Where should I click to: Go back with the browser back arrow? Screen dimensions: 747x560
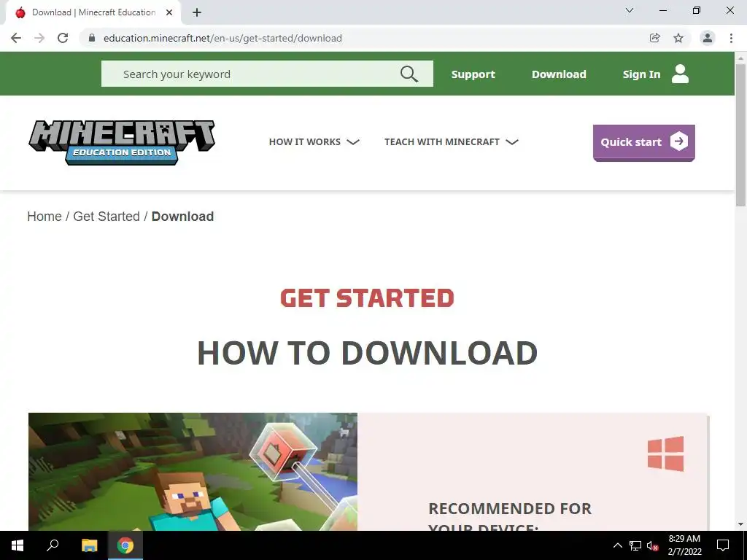click(16, 38)
